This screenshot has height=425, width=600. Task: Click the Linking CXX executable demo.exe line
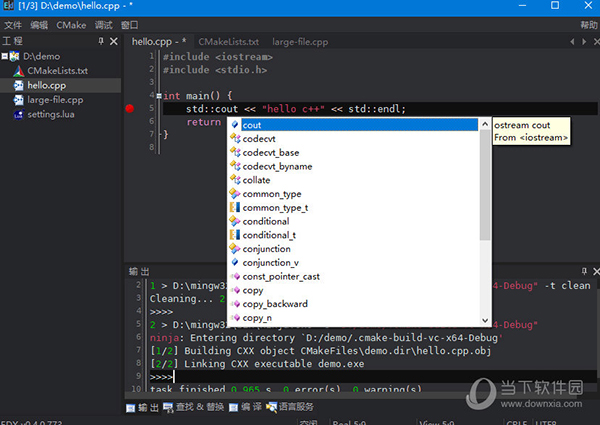pos(257,364)
